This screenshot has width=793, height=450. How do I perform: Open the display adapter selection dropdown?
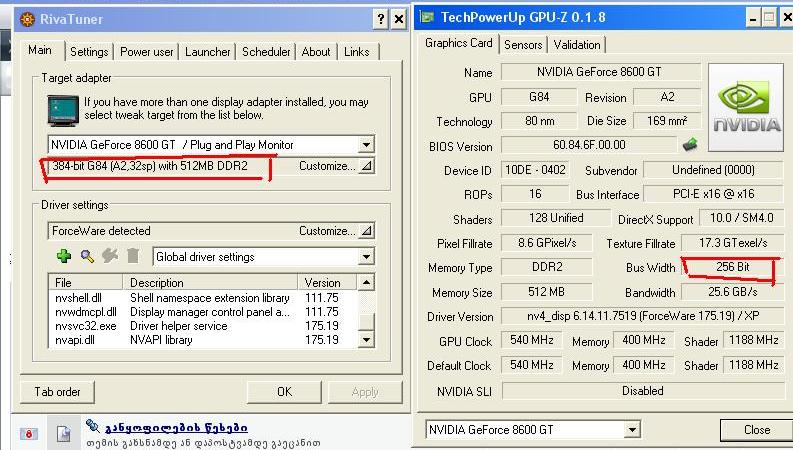[366, 145]
